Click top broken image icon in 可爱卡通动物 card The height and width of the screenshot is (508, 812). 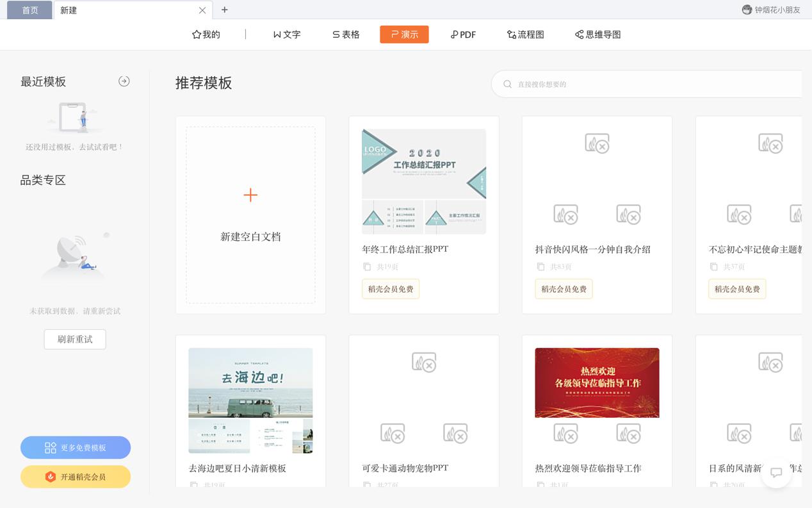coord(424,362)
